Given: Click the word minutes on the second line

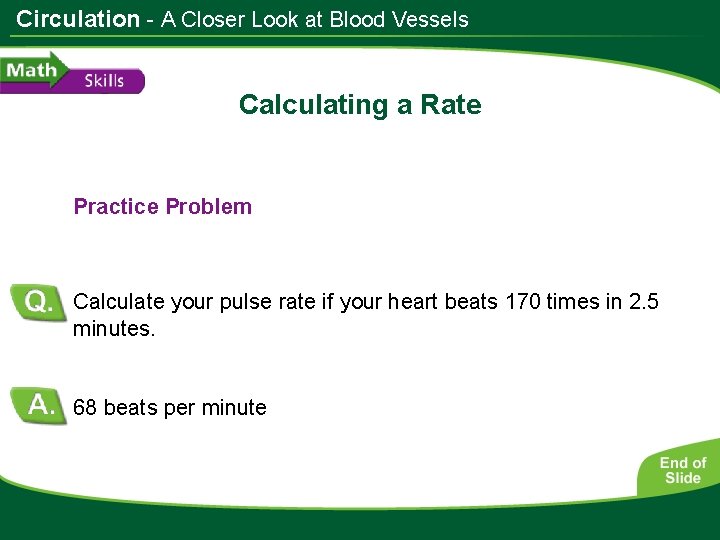Looking at the screenshot, I should tap(114, 328).
